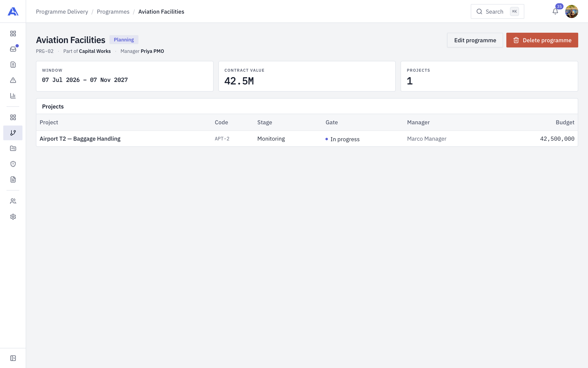The width and height of the screenshot is (588, 368).
Task: Click the Search field
Action: pyautogui.click(x=497, y=11)
